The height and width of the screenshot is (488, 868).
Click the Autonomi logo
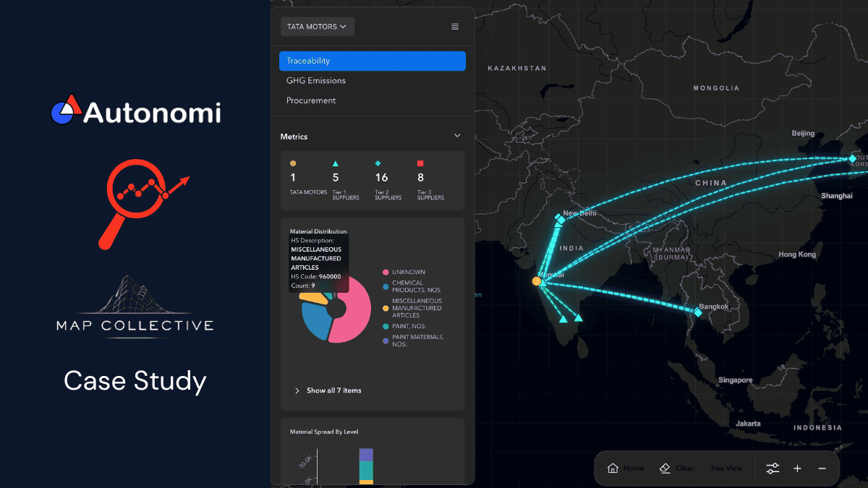point(136,111)
